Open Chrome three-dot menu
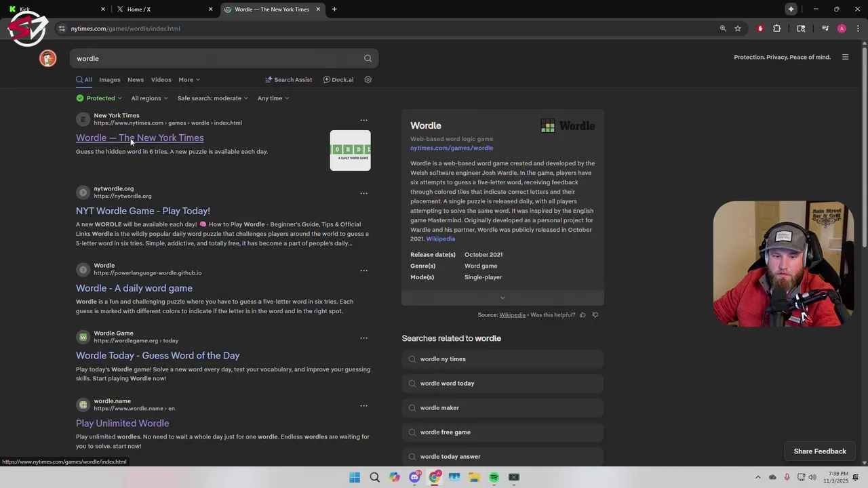Screen dimensions: 868x488 pos(858,28)
